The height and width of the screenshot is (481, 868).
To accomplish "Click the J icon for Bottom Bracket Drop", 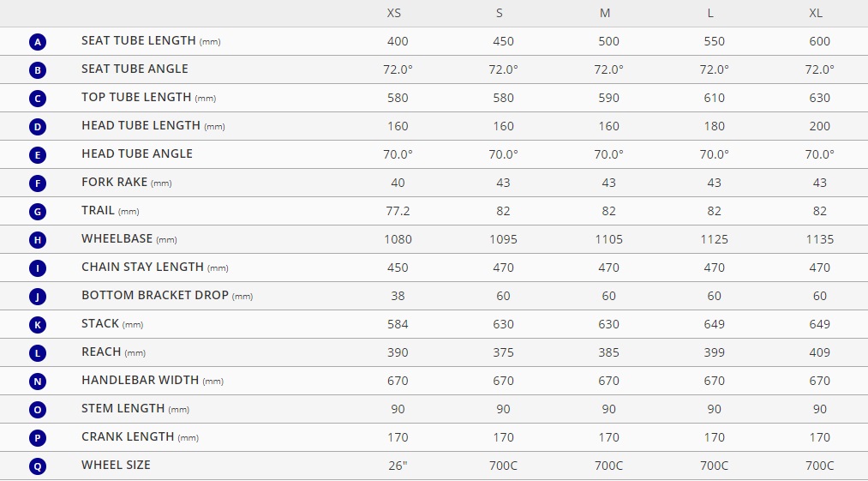I will click(x=38, y=296).
